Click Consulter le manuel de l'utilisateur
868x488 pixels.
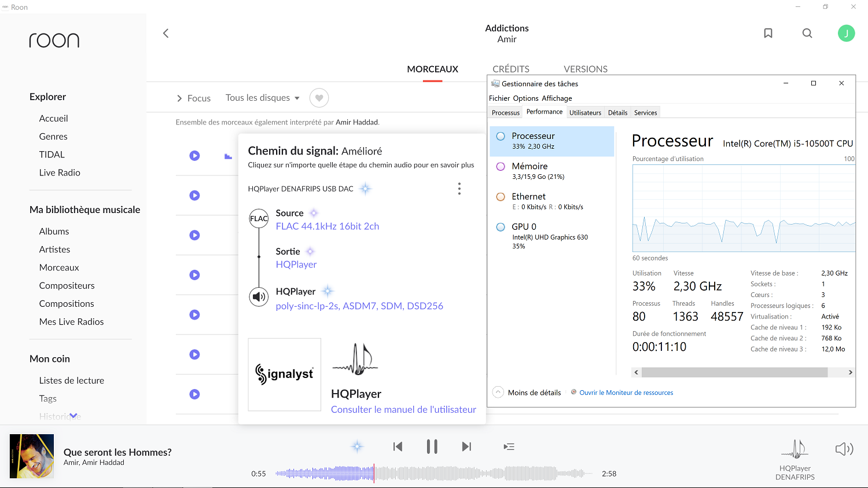pyautogui.click(x=403, y=409)
